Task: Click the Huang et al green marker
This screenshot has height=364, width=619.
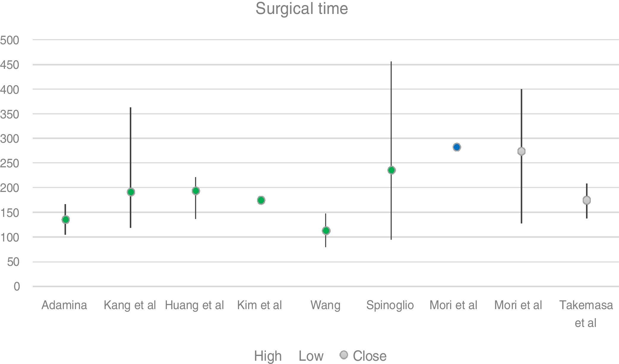Action: coord(196,191)
